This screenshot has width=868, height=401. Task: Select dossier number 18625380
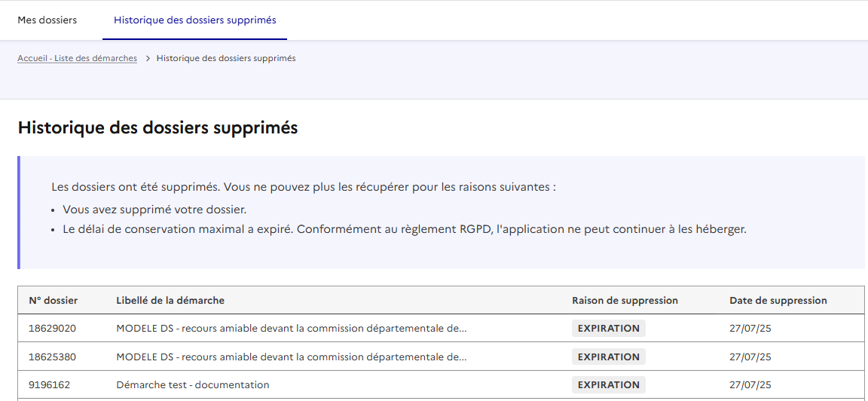click(x=53, y=357)
